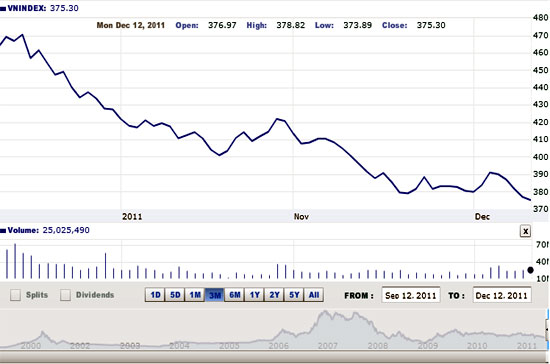This screenshot has width=550, height=364.
Task: Click the 25,025,490 volume value
Action: pyautogui.click(x=66, y=230)
